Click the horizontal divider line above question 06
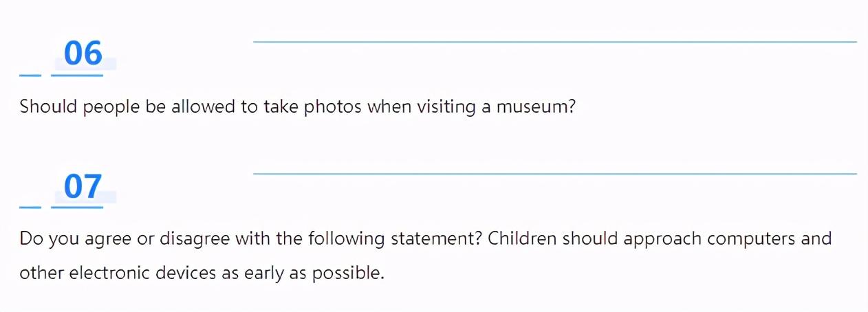 coord(555,42)
